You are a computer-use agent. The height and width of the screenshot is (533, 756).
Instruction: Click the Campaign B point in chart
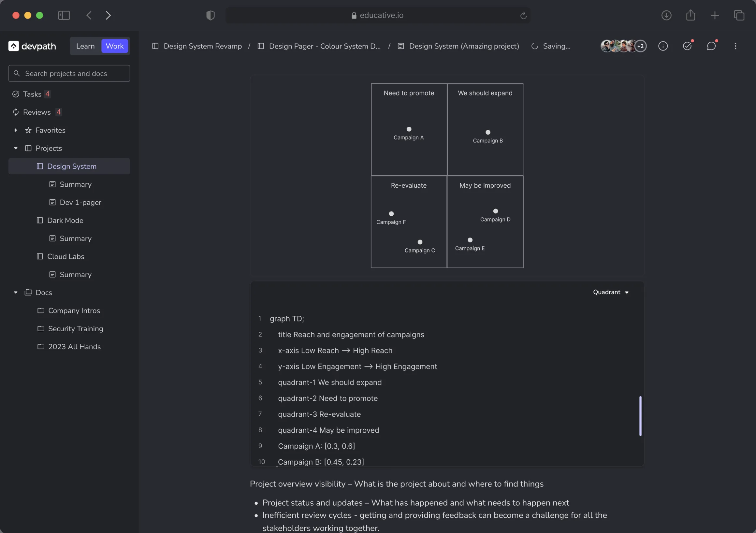pos(488,132)
